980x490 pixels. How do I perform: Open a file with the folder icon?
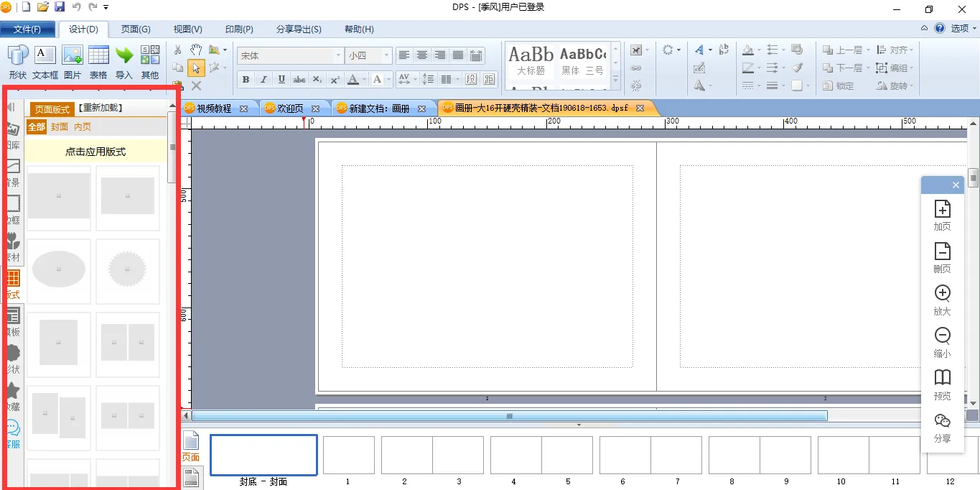point(43,7)
